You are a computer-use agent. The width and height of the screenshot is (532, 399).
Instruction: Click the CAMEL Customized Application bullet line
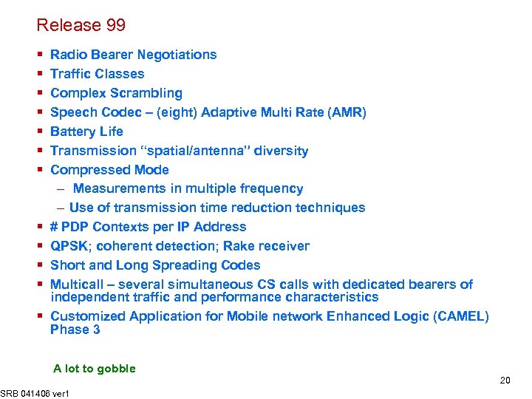click(x=269, y=316)
